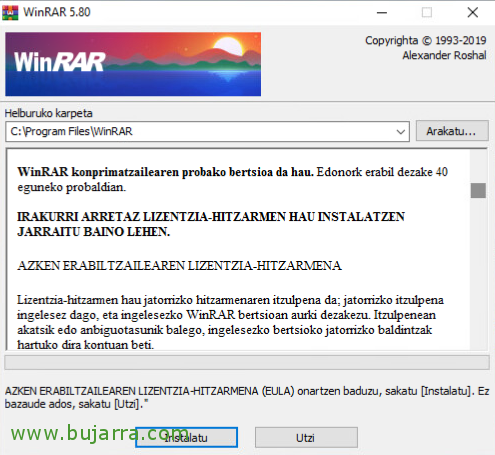Start installation with the Instalatu button
The width and height of the screenshot is (495, 455).
(x=187, y=437)
